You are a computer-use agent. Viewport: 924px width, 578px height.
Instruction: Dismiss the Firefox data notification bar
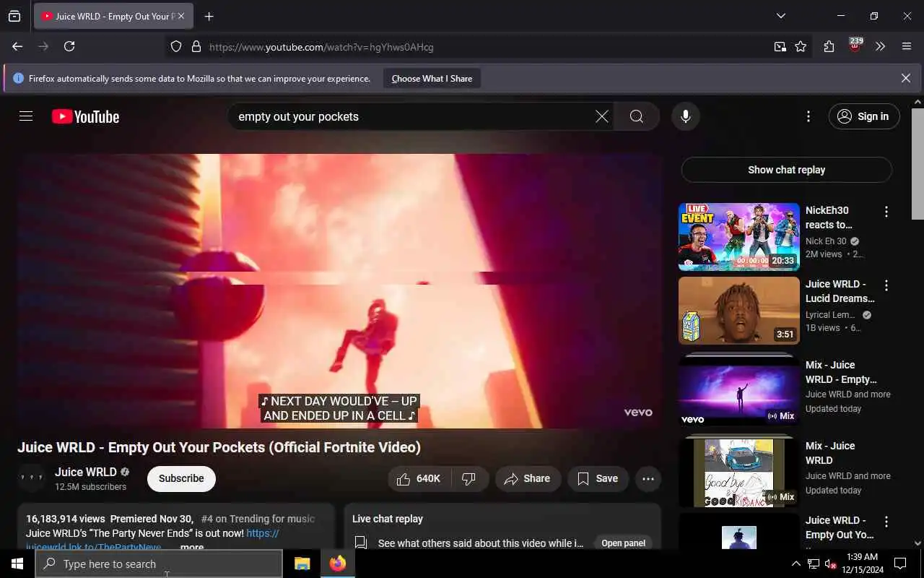905,78
